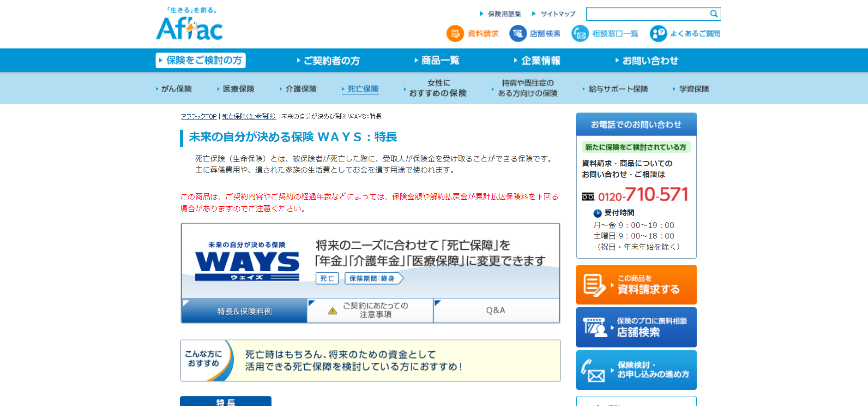Click text 土曜日 9:00~18:00
Screen dimensions: 868x406
coord(633,236)
